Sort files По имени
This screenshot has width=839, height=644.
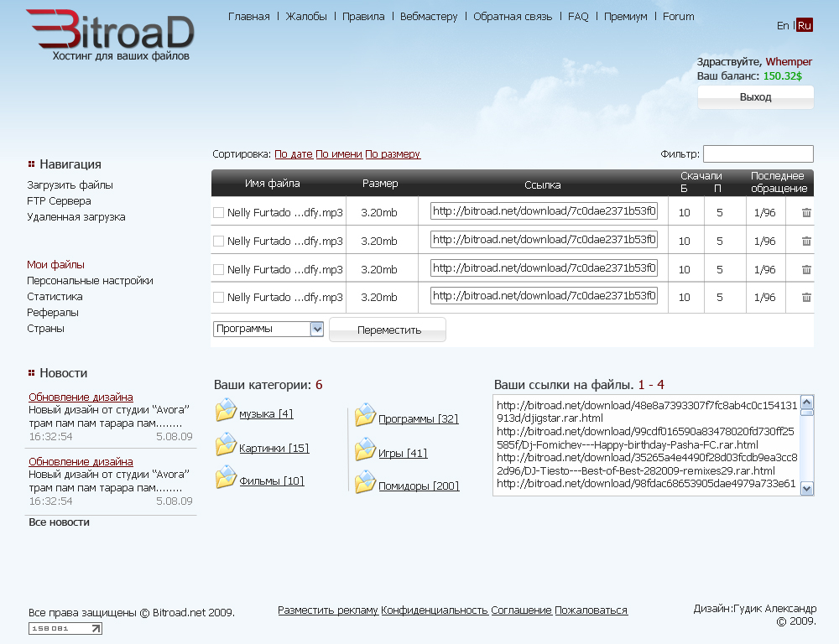pyautogui.click(x=339, y=154)
